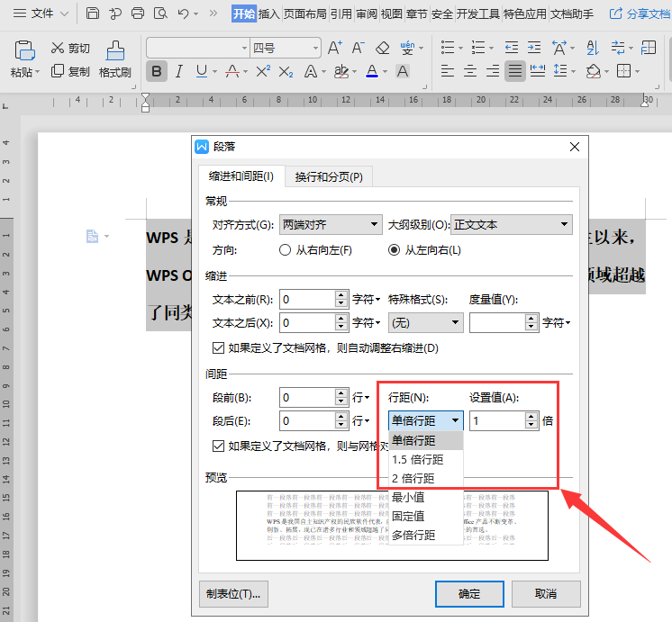Click the font color A swatch
Image resolution: width=672 pixels, height=622 pixels.
tap(372, 71)
